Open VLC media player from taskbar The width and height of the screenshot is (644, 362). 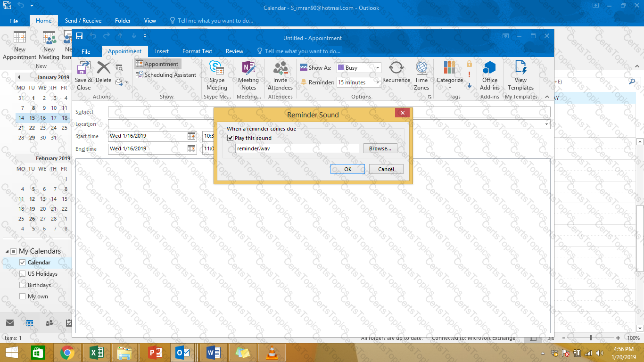272,353
